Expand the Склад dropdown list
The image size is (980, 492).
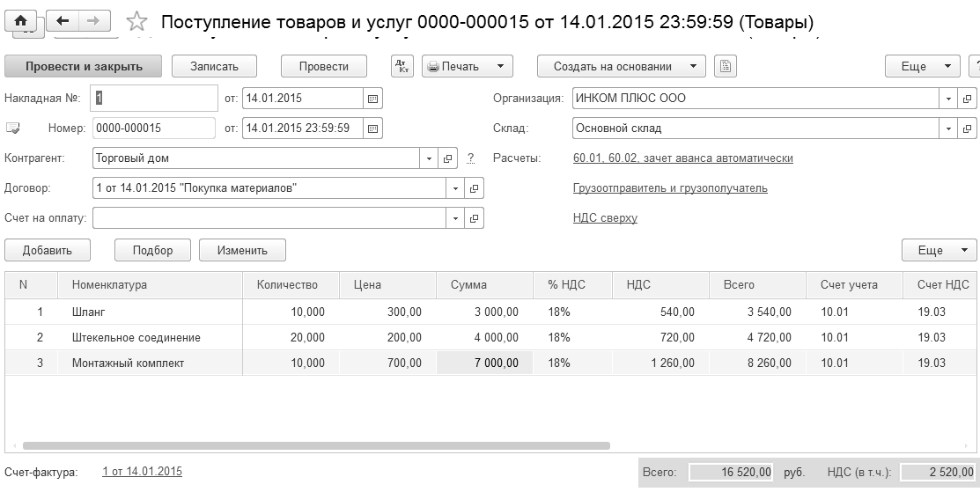coord(948,128)
